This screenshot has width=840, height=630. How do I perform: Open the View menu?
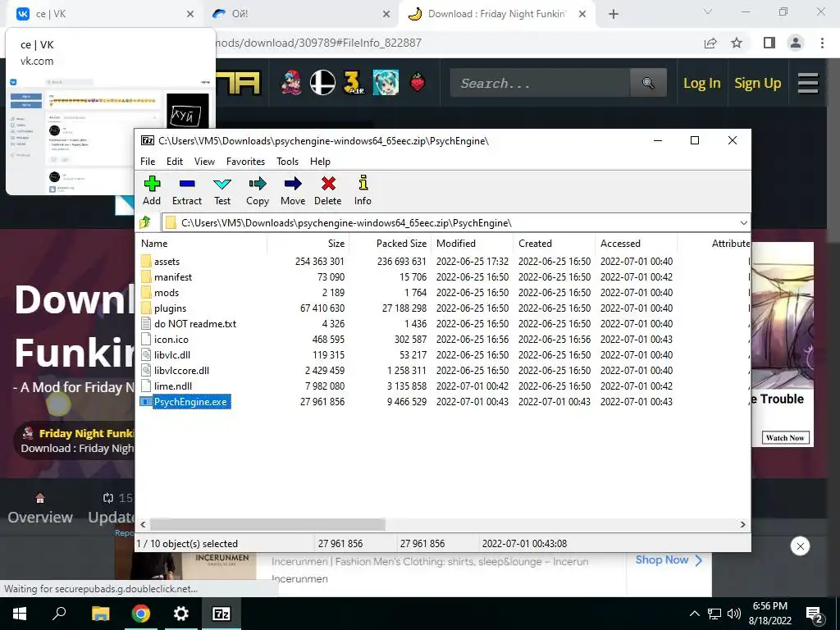[204, 162]
